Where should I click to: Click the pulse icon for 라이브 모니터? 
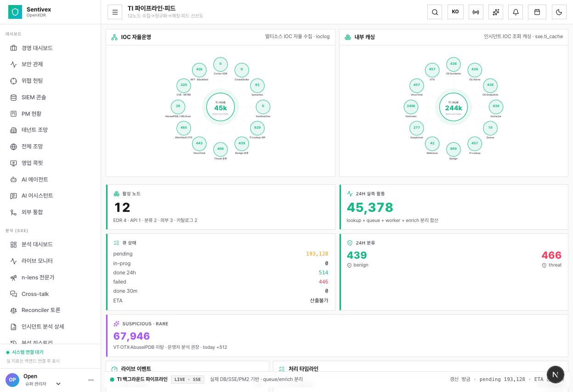(13, 261)
